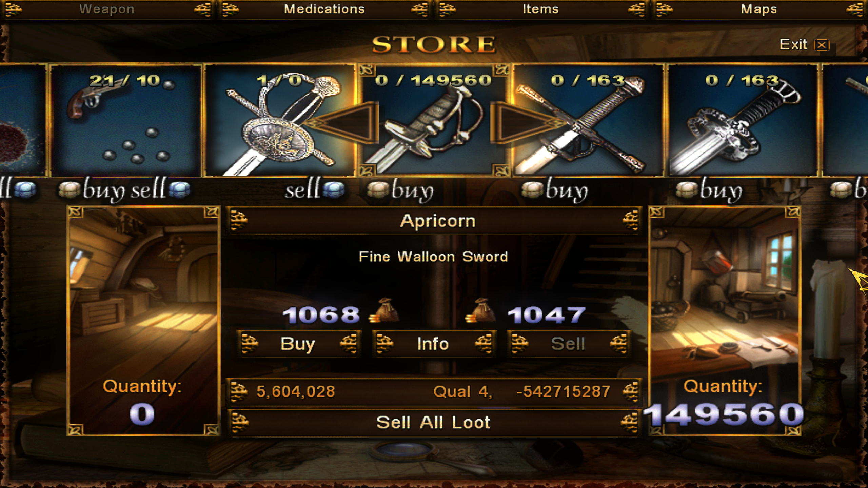Click the right arrow to scroll items
Screen dimensions: 868x488
click(x=526, y=123)
